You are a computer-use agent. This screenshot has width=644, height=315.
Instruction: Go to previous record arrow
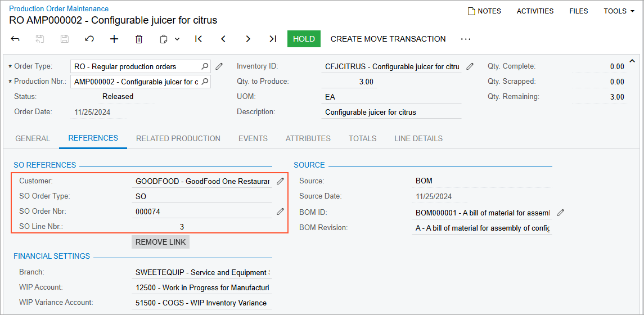[x=223, y=39]
